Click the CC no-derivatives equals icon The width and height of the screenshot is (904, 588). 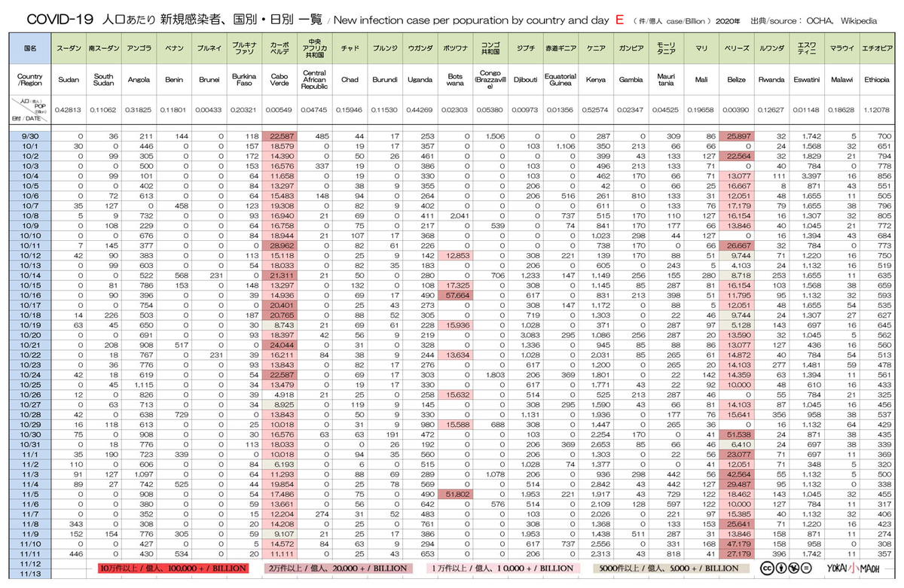[807, 568]
